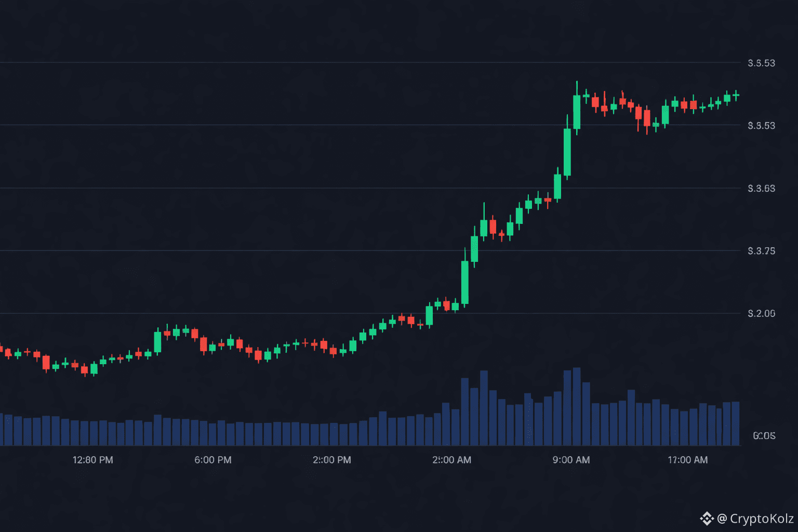This screenshot has height=532, width=798.
Task: Select the 2:00 AM timestamp label
Action: [451, 460]
